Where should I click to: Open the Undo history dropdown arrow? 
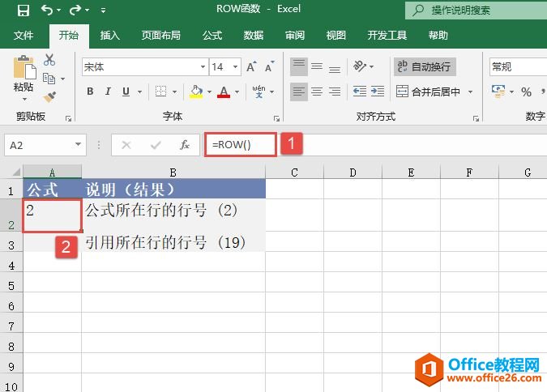click(58, 11)
